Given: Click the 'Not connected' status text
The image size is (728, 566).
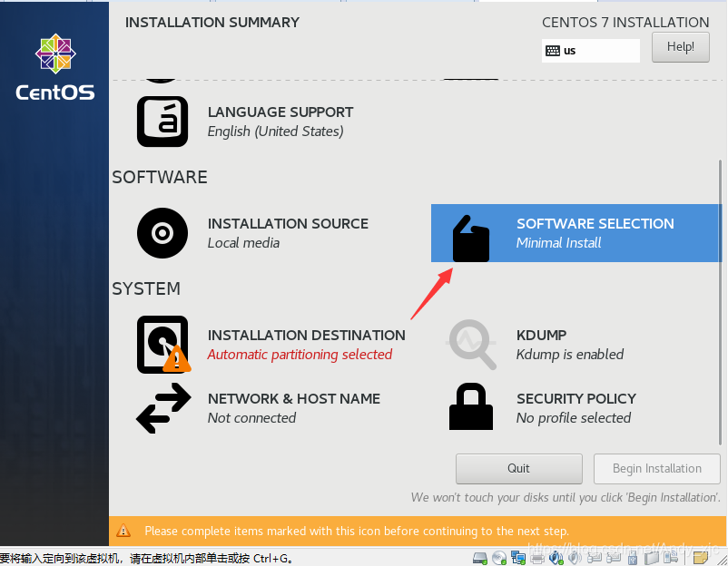Looking at the screenshot, I should 251,418.
